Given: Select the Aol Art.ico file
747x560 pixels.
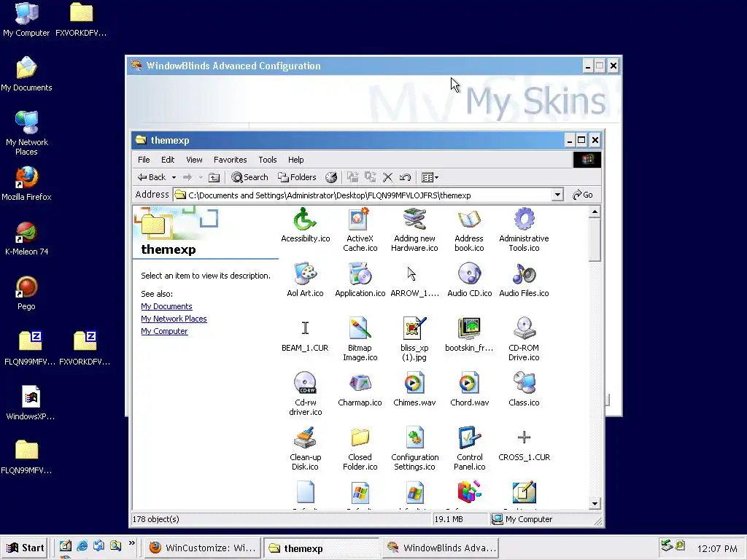Looking at the screenshot, I should coord(305,280).
